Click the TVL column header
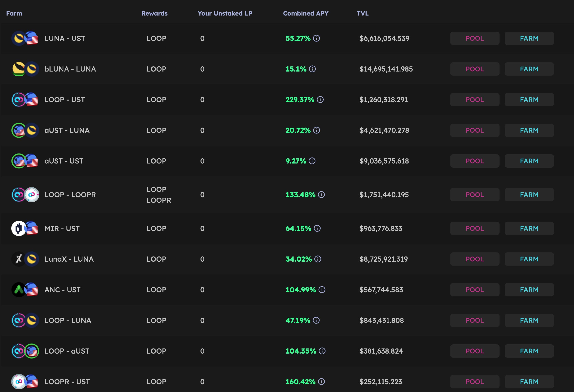Image resolution: width=574 pixels, height=392 pixels. click(362, 13)
